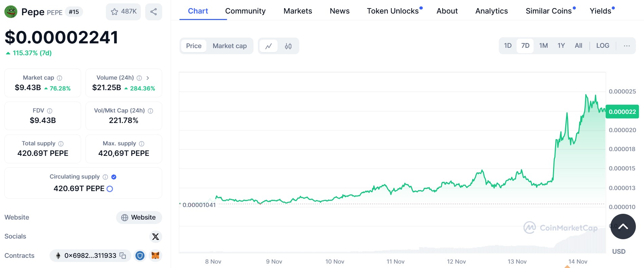Click FDV info icon
The width and height of the screenshot is (644, 268).
[x=50, y=111]
